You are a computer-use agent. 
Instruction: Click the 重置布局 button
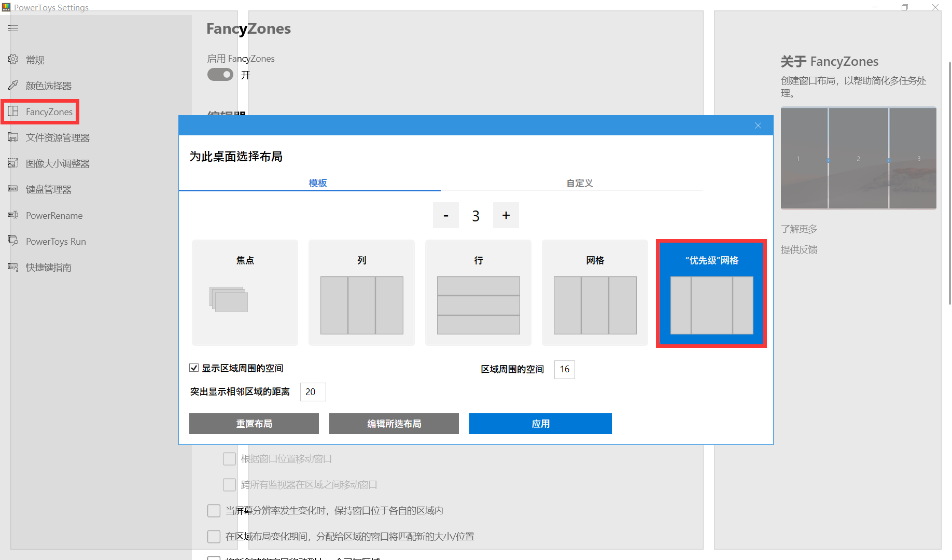pos(254,424)
